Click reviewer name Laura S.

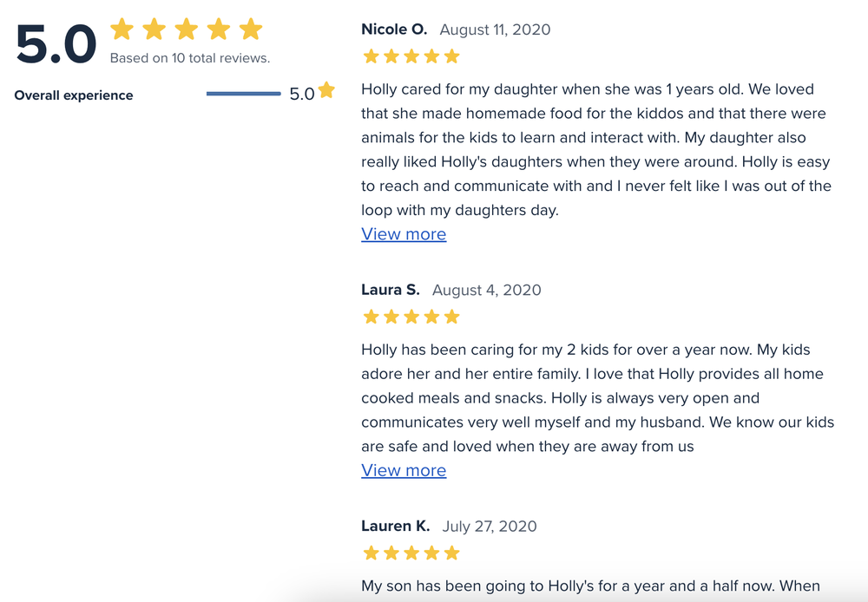coord(391,290)
